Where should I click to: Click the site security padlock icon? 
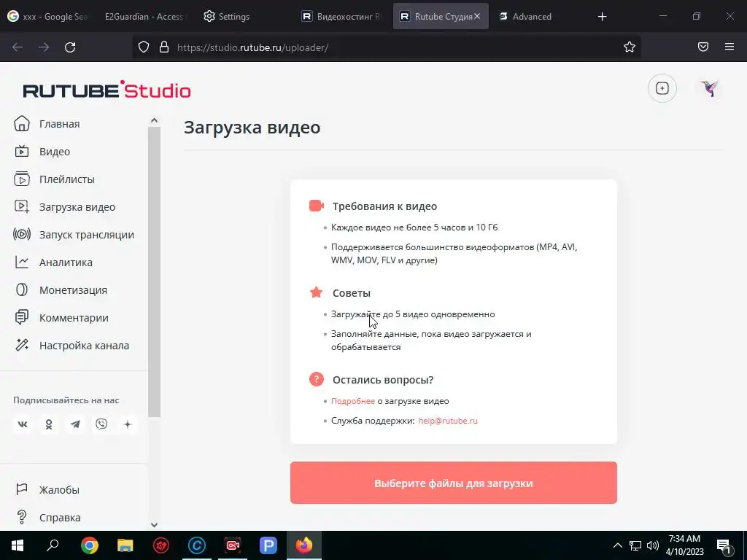coord(164,47)
